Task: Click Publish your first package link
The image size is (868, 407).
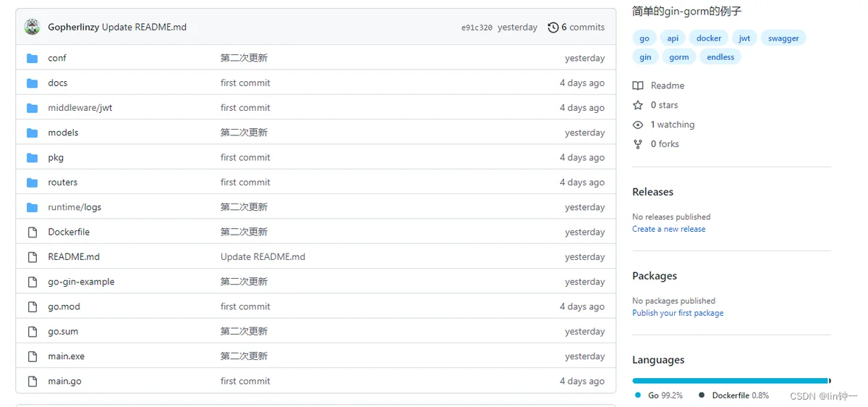Action: click(678, 313)
